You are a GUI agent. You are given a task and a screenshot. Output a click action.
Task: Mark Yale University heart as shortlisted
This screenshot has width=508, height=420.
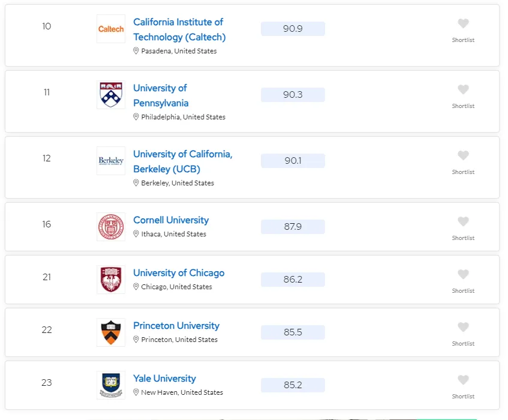click(463, 380)
